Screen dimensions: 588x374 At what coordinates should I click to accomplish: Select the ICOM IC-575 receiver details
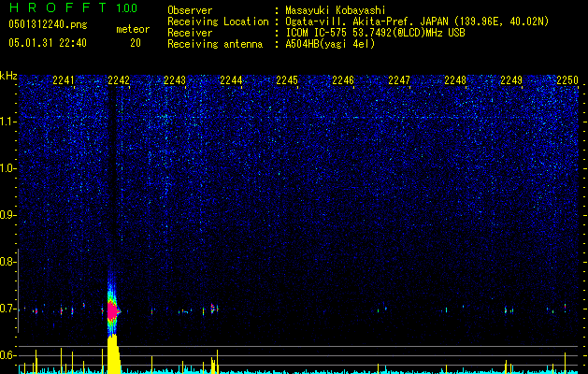(x=375, y=33)
